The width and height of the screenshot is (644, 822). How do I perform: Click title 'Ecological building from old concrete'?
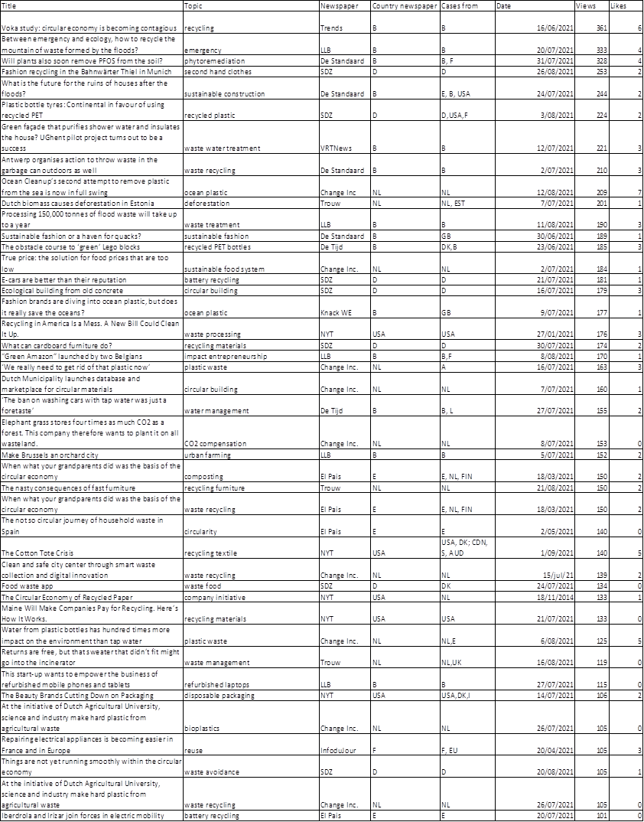(x=92, y=290)
